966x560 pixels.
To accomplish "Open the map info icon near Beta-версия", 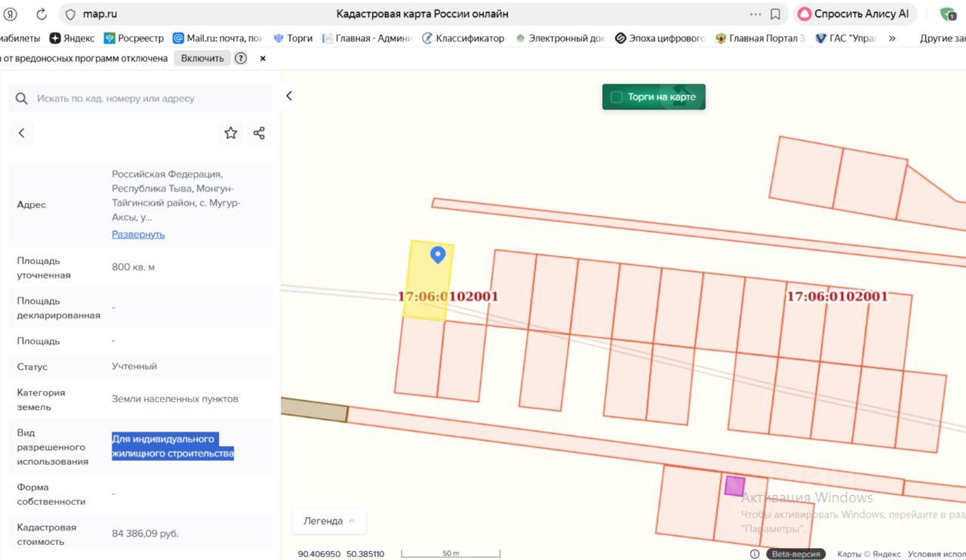I will [x=755, y=554].
